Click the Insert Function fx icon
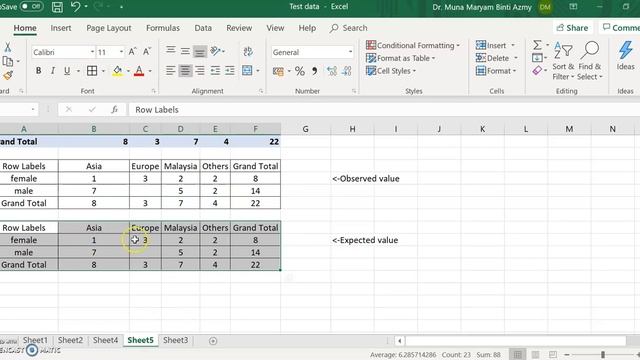640x360 pixels. coord(115,109)
